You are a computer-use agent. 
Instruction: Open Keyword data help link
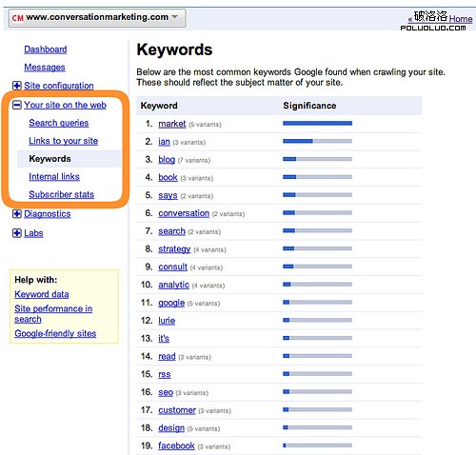point(42,294)
